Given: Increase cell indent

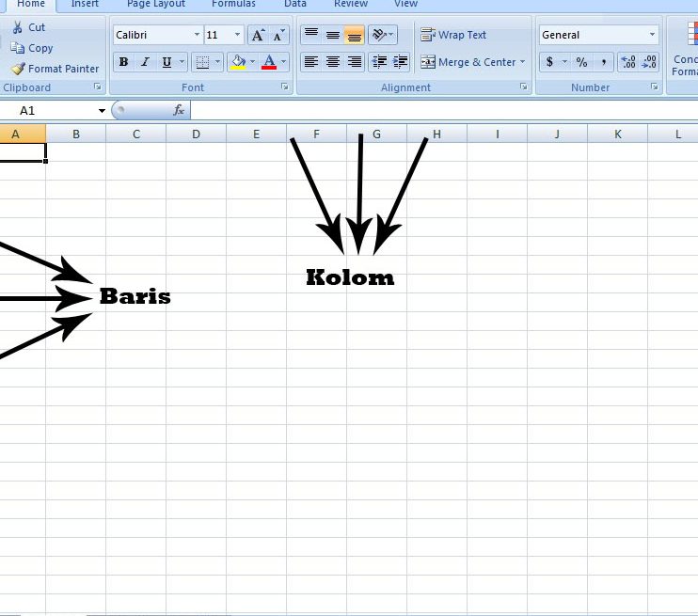Looking at the screenshot, I should 400,62.
